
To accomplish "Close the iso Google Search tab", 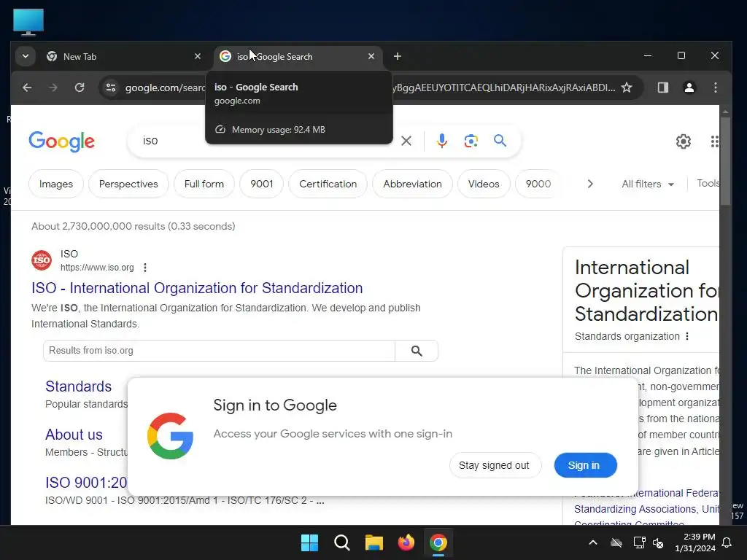I will pos(371,56).
